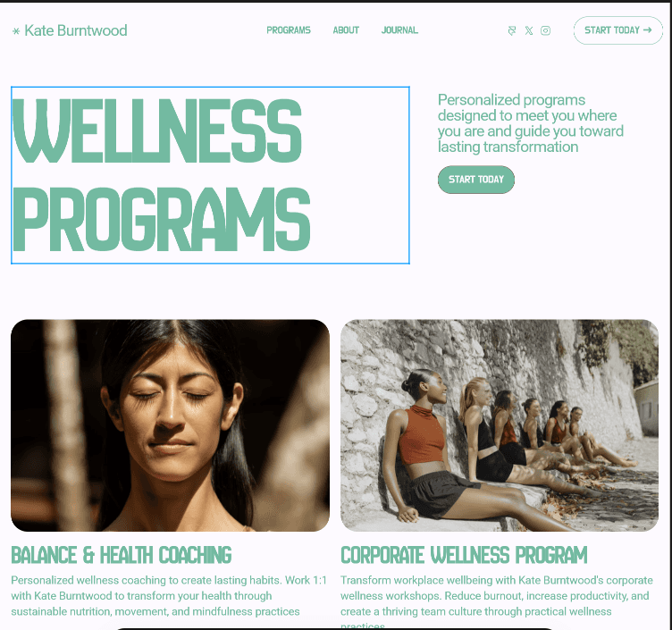Open the Journal nav link
The height and width of the screenshot is (630, 672).
click(399, 30)
